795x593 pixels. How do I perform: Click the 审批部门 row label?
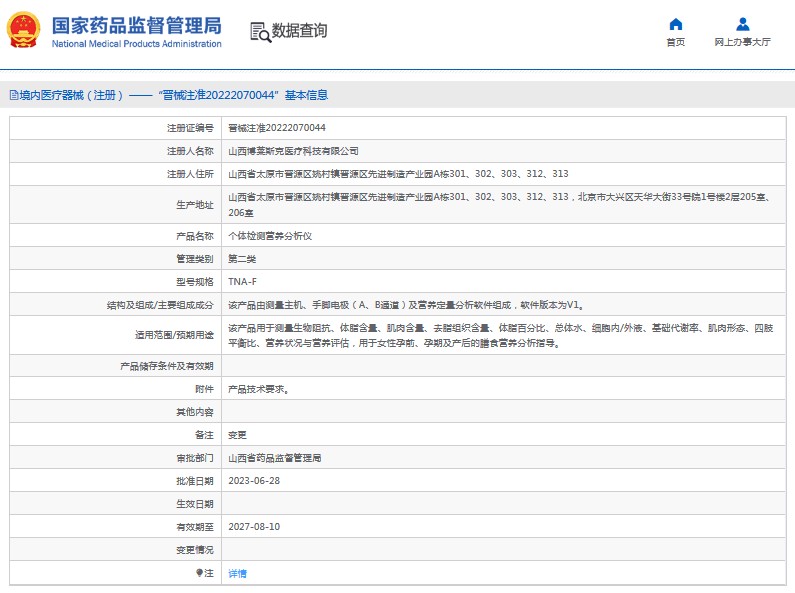[195, 458]
